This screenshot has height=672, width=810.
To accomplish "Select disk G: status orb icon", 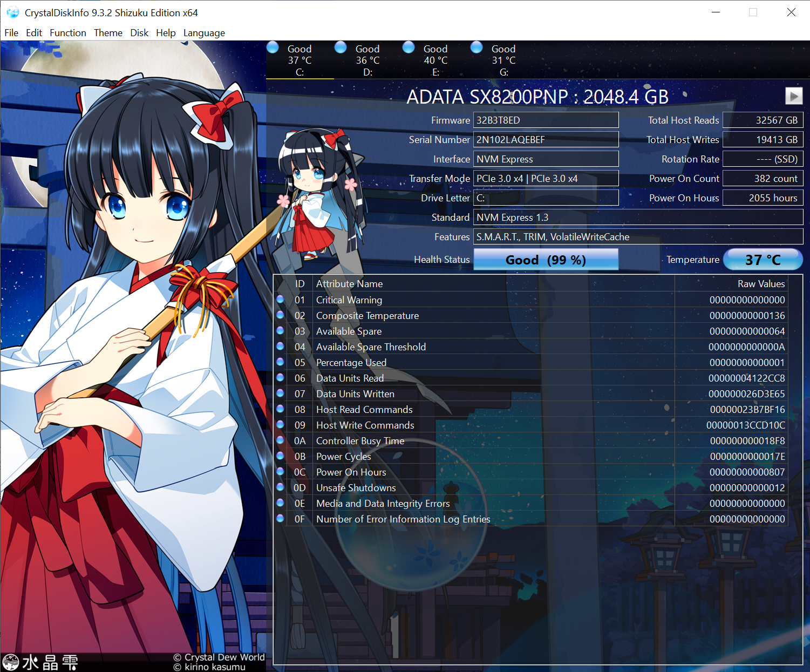I will [x=477, y=47].
